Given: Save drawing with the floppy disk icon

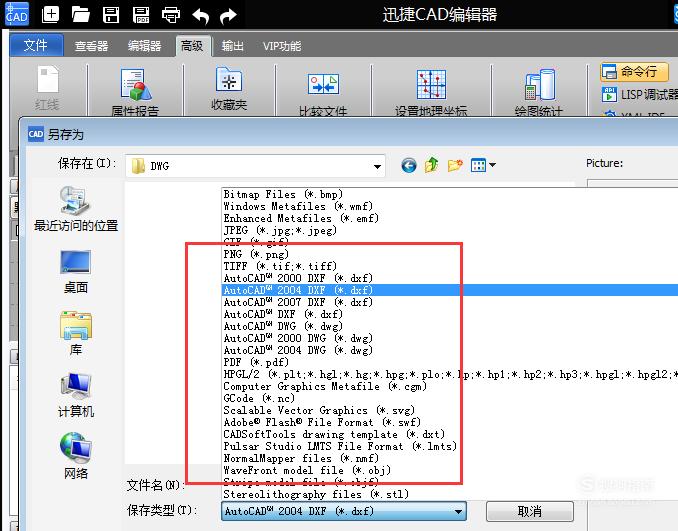Looking at the screenshot, I should point(111,15).
